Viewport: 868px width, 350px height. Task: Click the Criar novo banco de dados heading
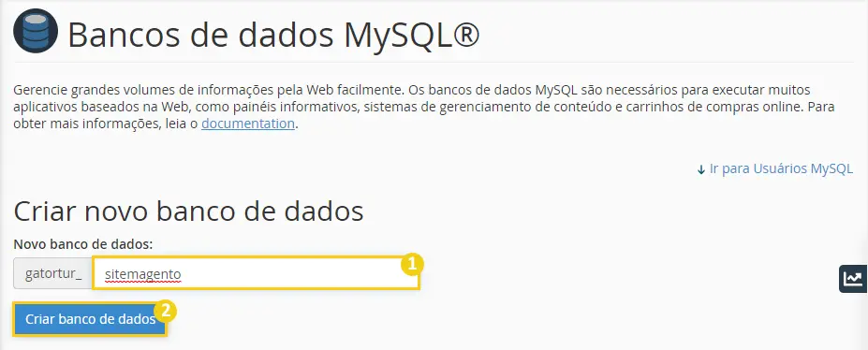click(x=188, y=211)
